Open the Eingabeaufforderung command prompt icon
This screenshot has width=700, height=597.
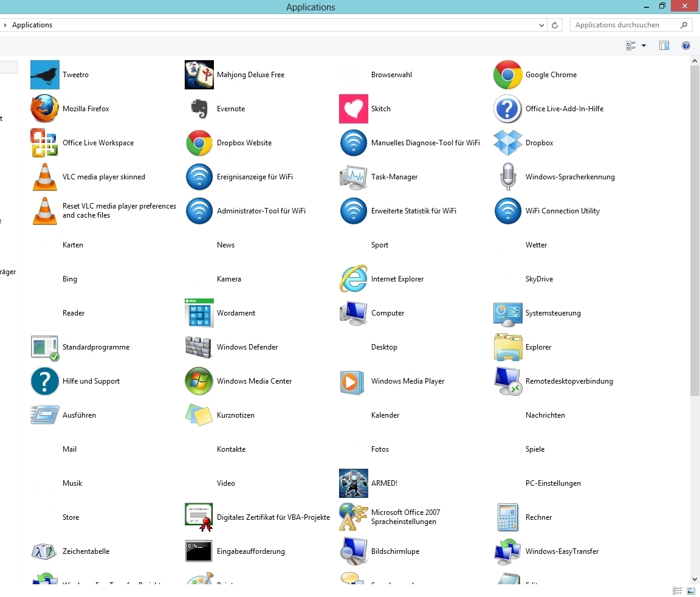199,551
